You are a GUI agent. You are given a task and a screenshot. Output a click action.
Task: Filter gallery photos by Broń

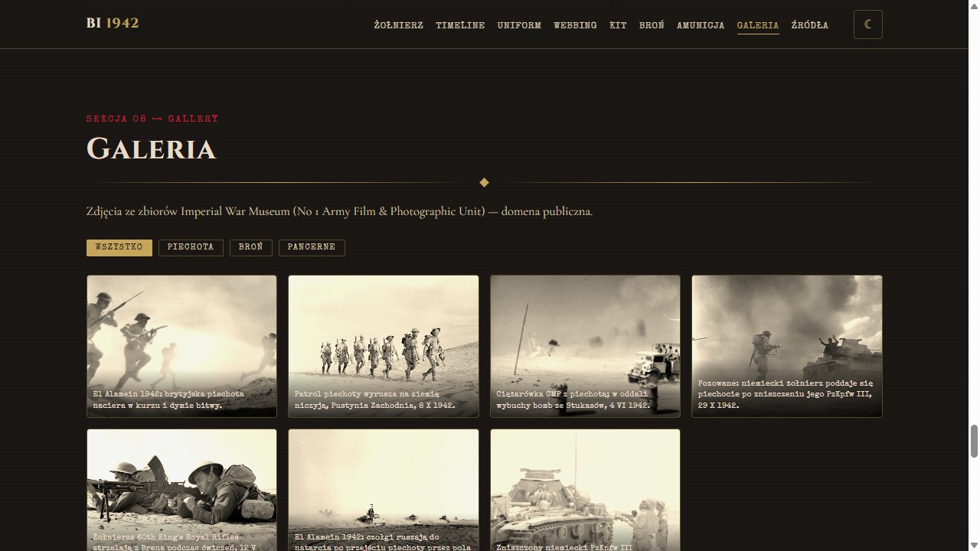click(x=251, y=247)
